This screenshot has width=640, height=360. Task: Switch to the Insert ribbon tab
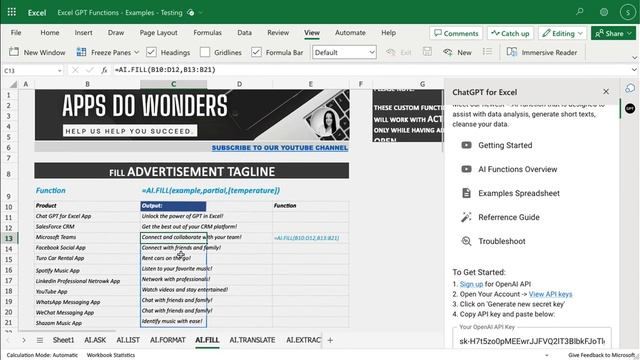(83, 33)
